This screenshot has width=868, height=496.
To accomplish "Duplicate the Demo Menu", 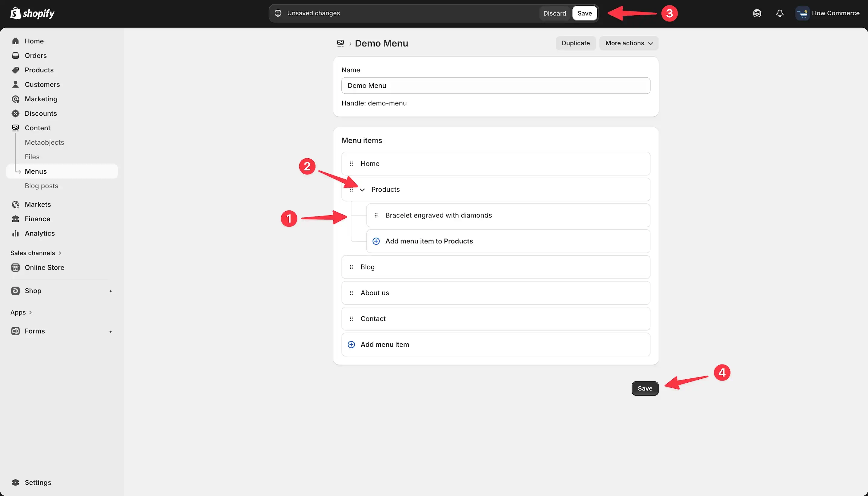I will [575, 43].
